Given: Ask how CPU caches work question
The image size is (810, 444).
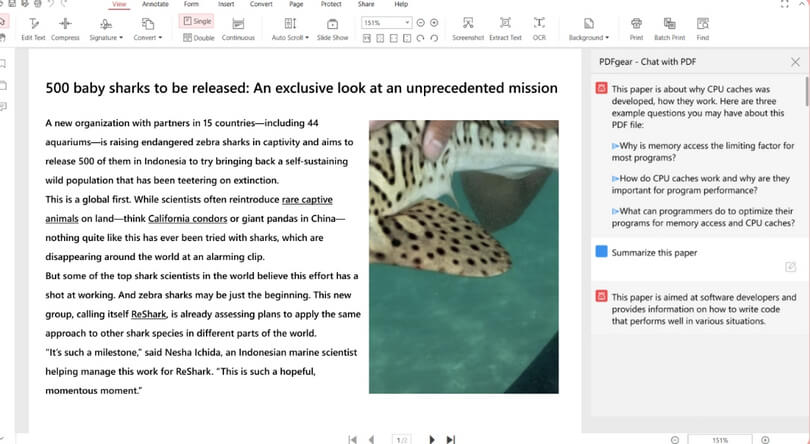Looking at the screenshot, I should pos(700,185).
